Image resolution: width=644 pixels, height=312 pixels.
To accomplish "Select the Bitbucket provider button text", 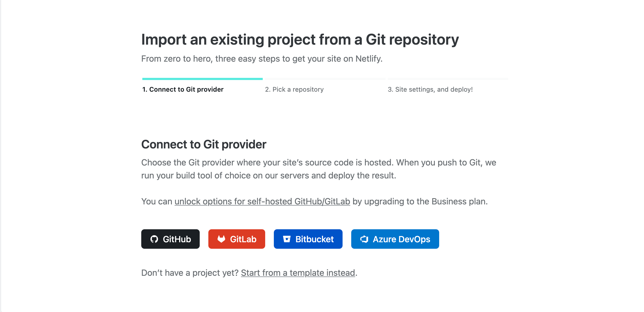I will [314, 239].
